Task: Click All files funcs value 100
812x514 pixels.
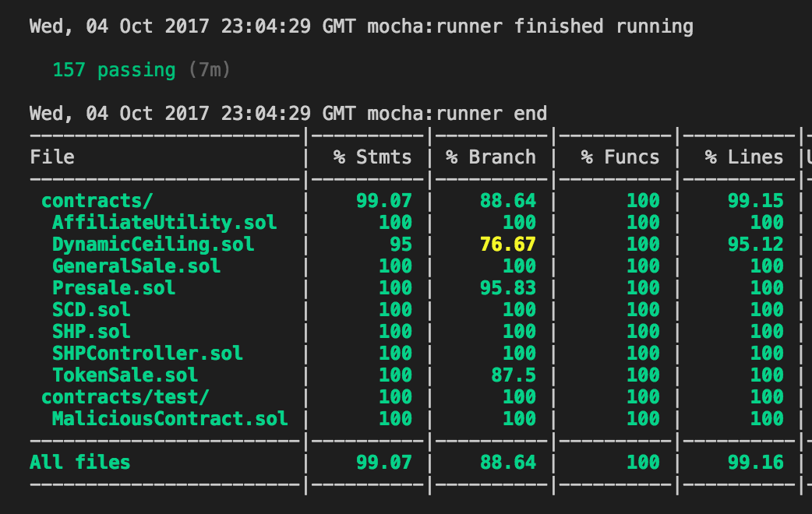Action: (643, 463)
